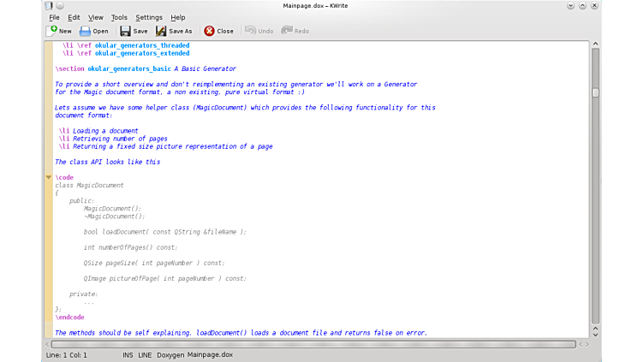Screen dimensions: 644x362
Task: Open the Edit menu
Action: (75, 17)
